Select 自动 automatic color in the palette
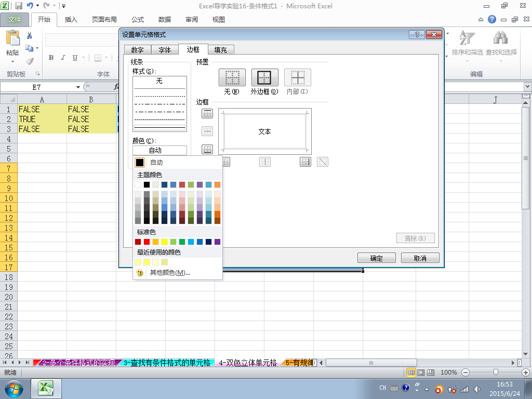The height and width of the screenshot is (399, 532). pos(178,163)
